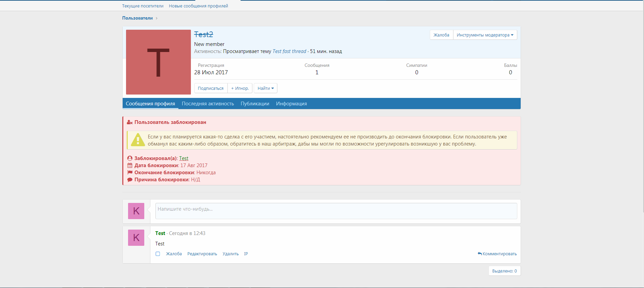This screenshot has width=644, height=288.
Task: Click the pink K avatar beside the message box
Action: point(136,211)
